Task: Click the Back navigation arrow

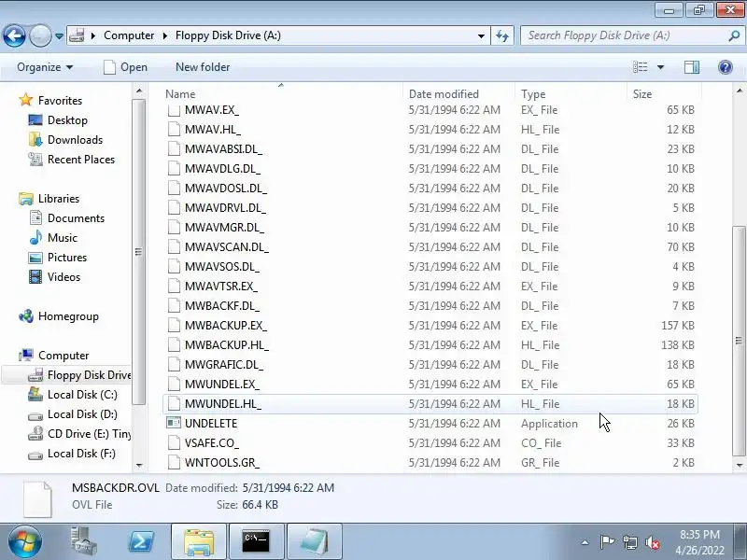Action: [x=14, y=35]
